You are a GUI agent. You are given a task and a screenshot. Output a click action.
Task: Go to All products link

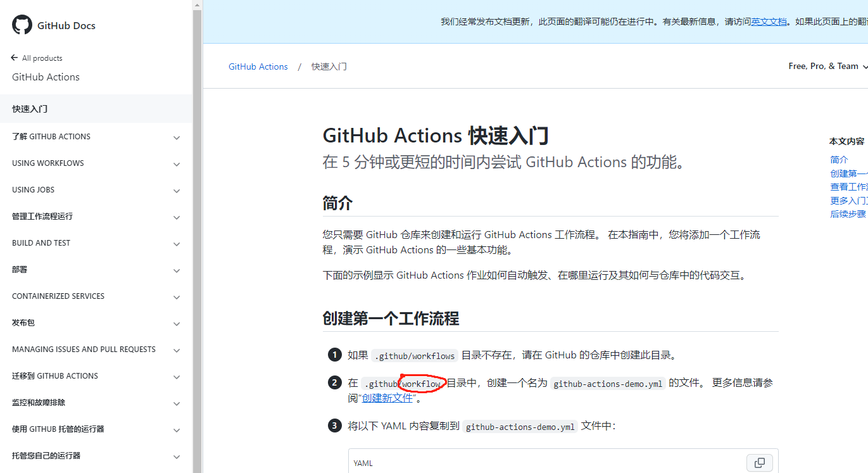(x=42, y=58)
